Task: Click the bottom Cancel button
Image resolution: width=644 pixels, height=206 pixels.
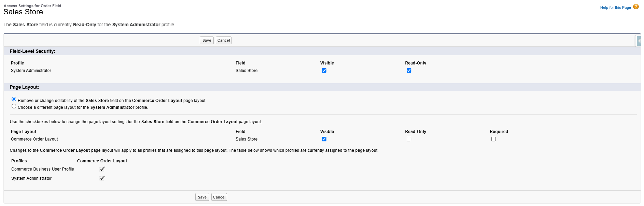Action: [x=219, y=197]
